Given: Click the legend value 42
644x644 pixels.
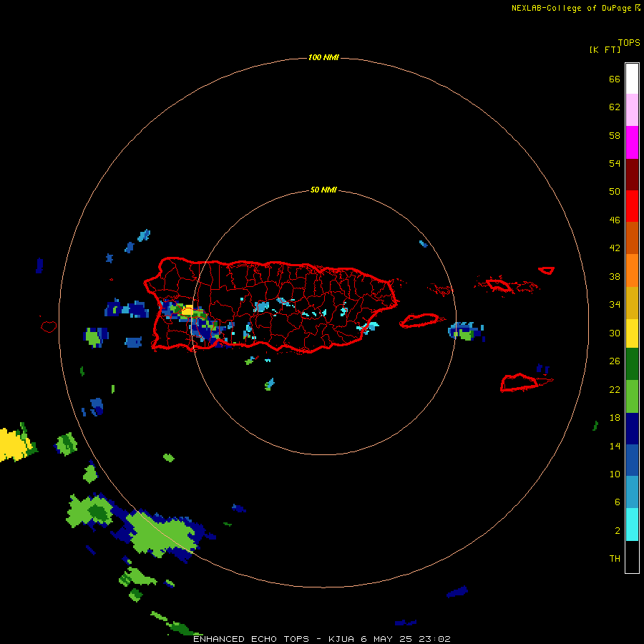Looking at the screenshot, I should pyautogui.click(x=615, y=248).
